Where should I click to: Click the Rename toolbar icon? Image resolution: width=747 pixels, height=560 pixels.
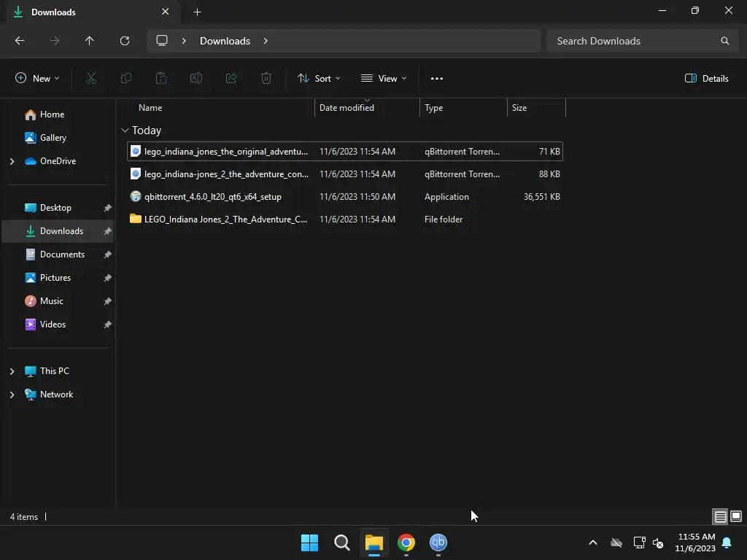click(196, 79)
